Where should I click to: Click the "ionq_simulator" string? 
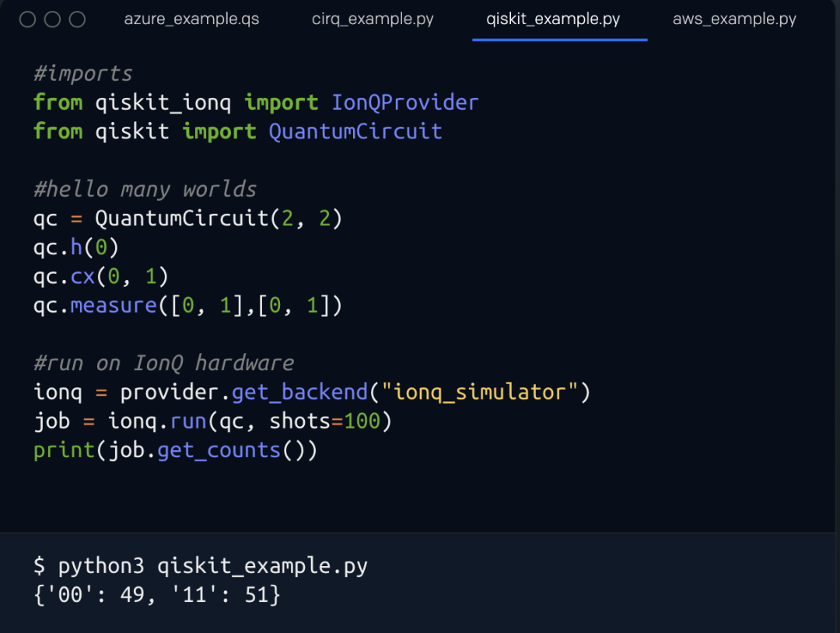coord(479,393)
